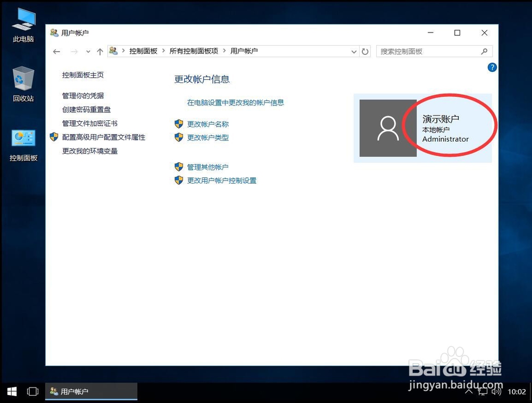Open the 管理其他帐户 link
Image resolution: width=532 pixels, height=403 pixels.
click(x=209, y=166)
